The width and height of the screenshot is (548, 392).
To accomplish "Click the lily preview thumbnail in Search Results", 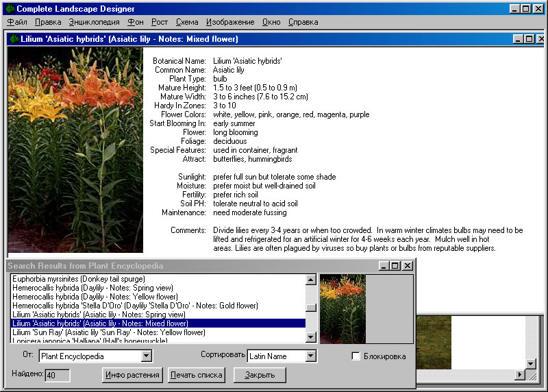I will click(x=343, y=309).
